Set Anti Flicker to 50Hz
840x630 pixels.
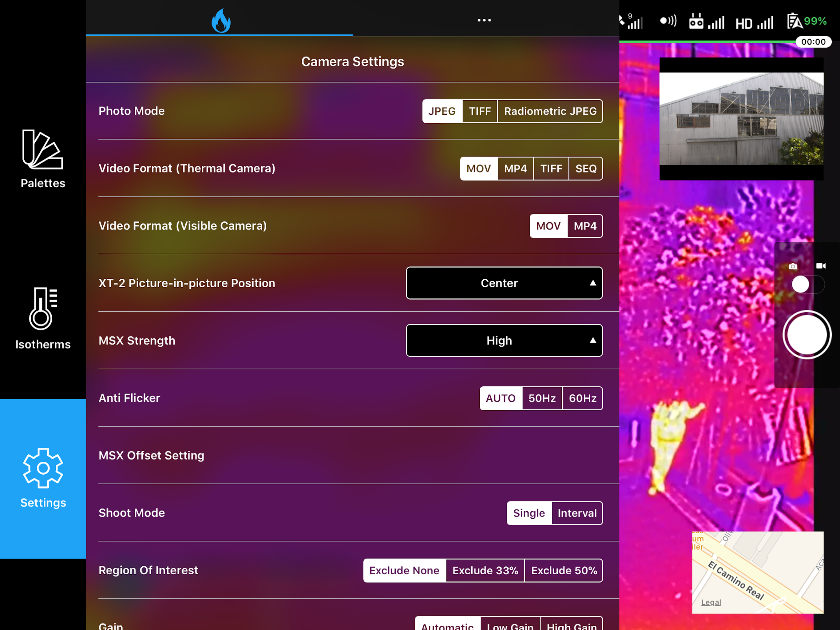pos(541,398)
